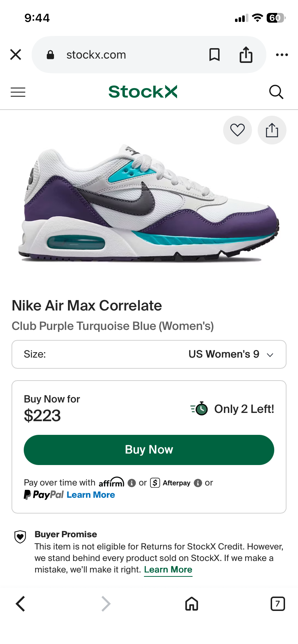Open the StockX hamburger menu
298x644 pixels.
point(18,92)
